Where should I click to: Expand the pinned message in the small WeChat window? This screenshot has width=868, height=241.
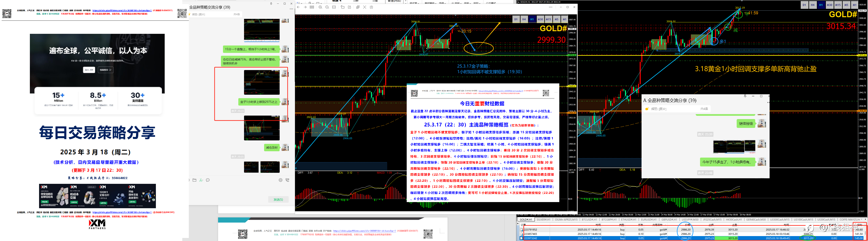point(677,109)
